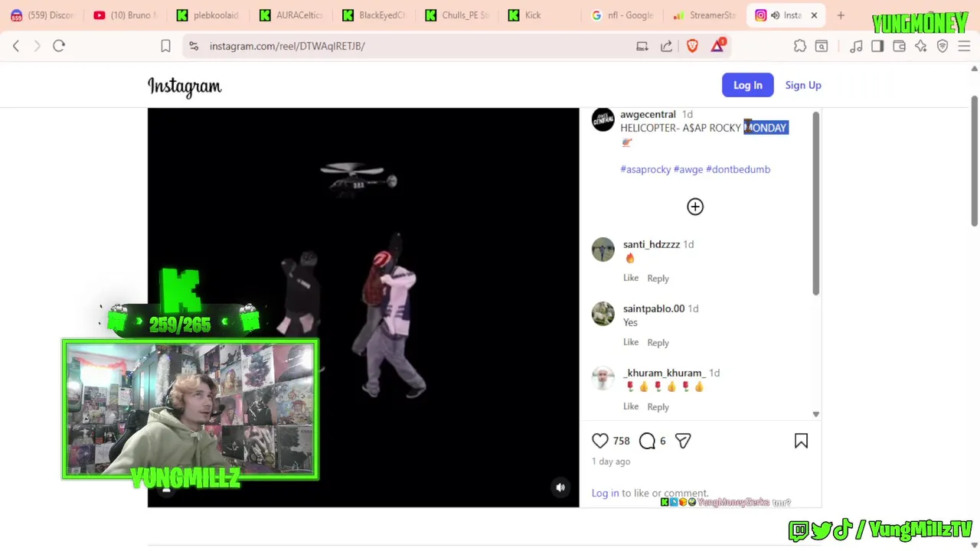The width and height of the screenshot is (980, 551).
Task: Like the reel with heart icon
Action: 600,441
